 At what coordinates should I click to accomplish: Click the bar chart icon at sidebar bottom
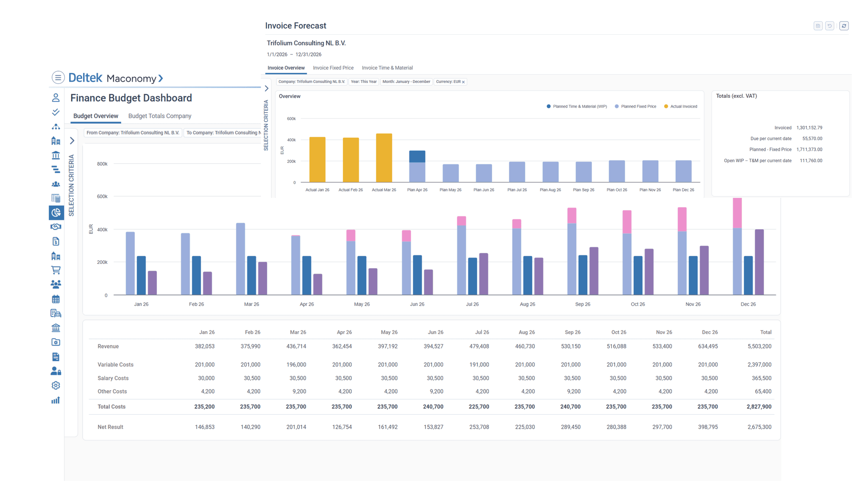[x=56, y=400]
